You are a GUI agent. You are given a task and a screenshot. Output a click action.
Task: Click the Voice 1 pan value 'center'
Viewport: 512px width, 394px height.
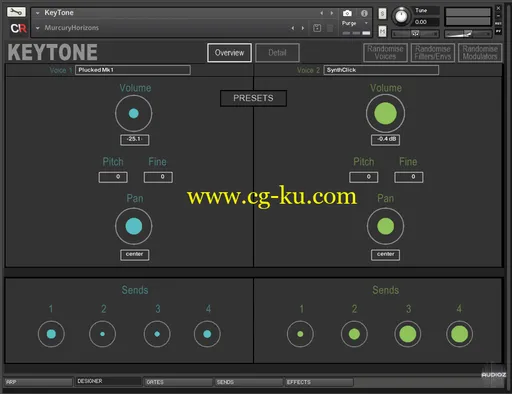(135, 255)
